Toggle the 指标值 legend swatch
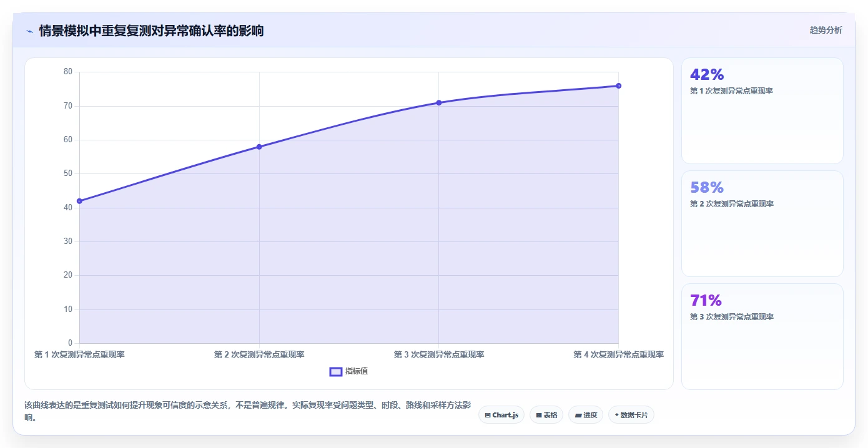Viewport: 868px width, 448px height. 335,371
